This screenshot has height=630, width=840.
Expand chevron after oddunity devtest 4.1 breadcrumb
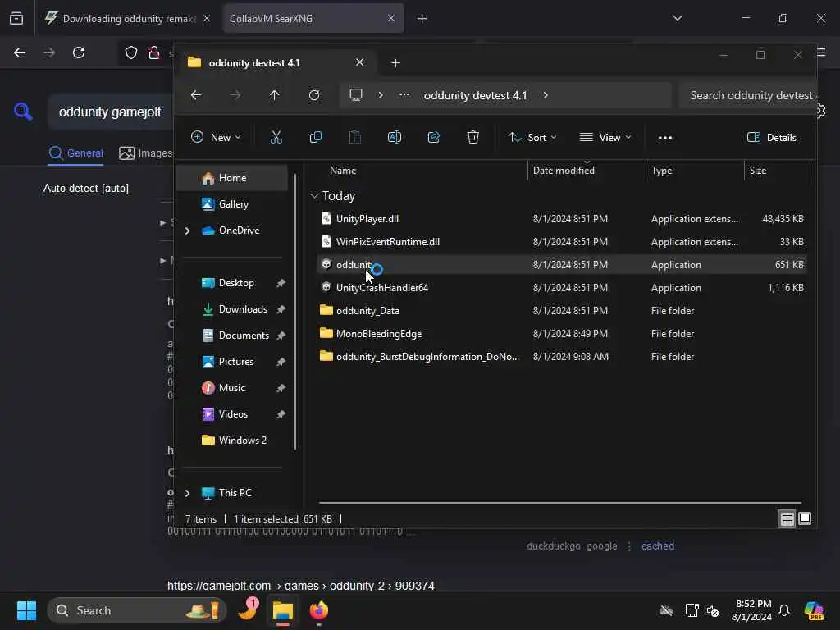[546, 95]
